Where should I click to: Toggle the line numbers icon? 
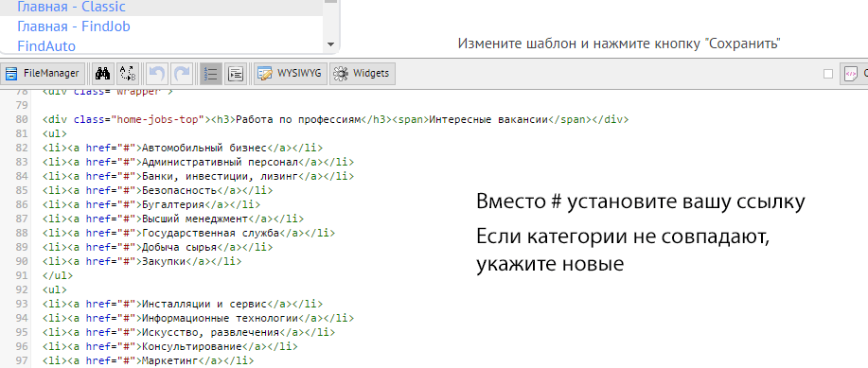211,73
